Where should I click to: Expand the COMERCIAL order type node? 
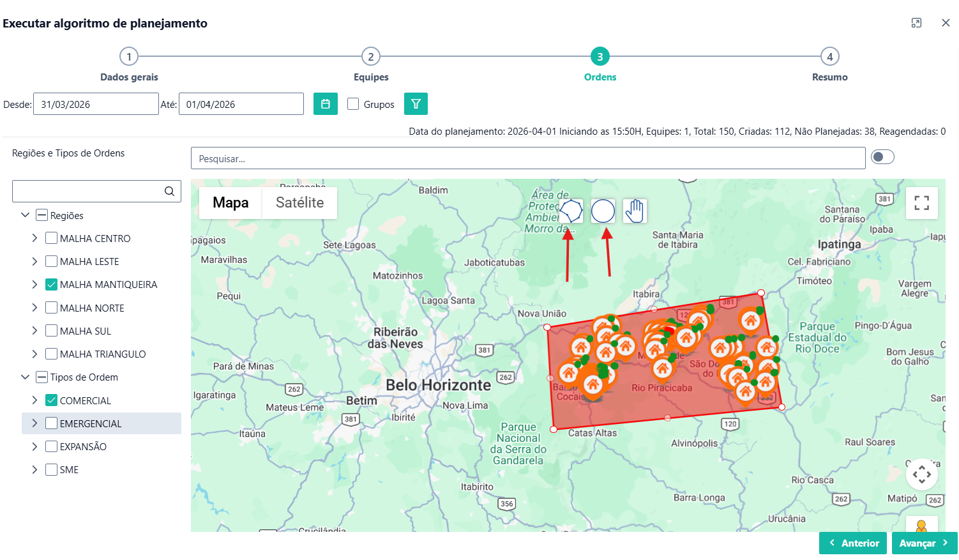point(34,400)
